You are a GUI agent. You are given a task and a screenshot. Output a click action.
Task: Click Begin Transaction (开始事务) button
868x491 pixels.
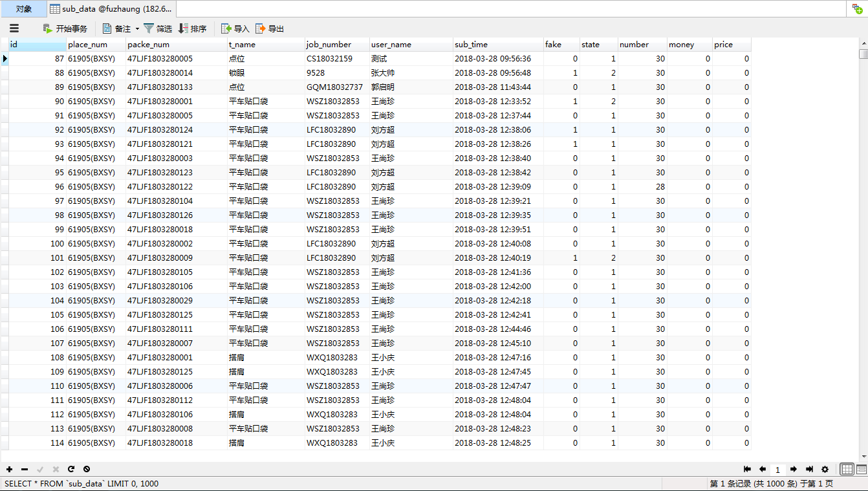(x=65, y=28)
